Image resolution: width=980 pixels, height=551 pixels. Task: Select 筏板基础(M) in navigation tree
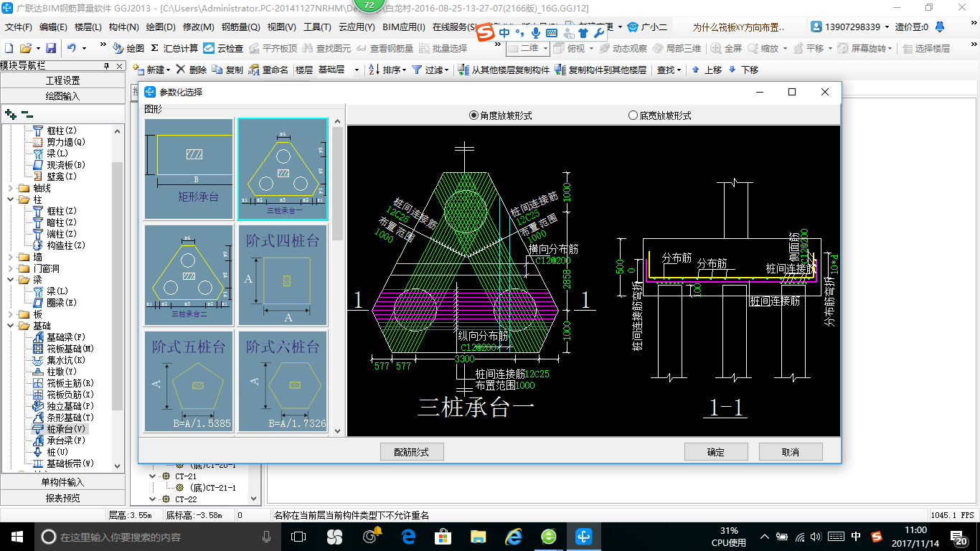coord(70,349)
